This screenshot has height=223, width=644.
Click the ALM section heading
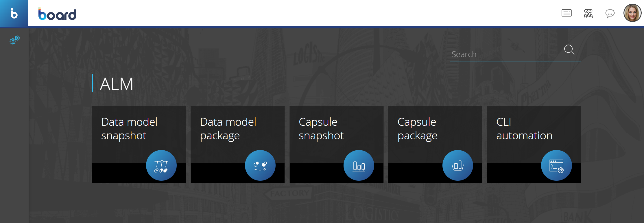click(117, 84)
